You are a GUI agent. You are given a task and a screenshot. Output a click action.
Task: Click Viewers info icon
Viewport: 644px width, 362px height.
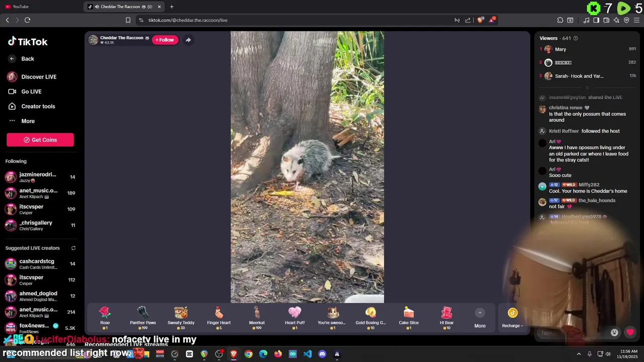tap(576, 38)
